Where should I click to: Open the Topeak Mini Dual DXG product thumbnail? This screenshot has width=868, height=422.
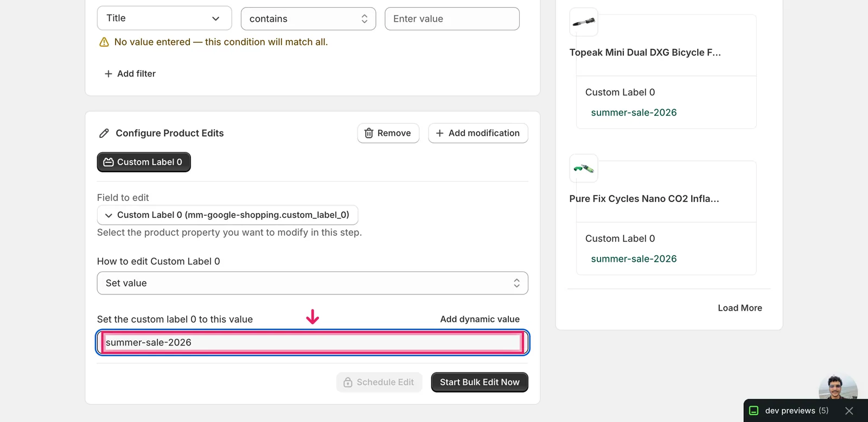point(584,22)
